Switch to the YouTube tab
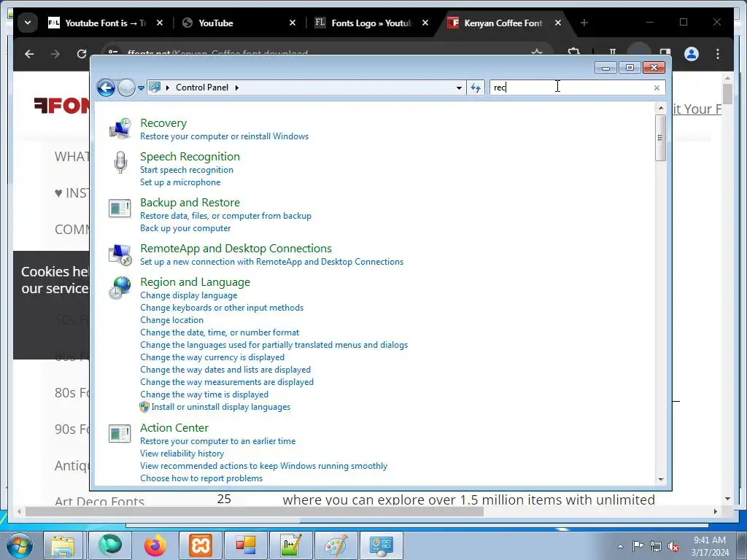Viewport: 747px width, 560px height. tap(239, 23)
